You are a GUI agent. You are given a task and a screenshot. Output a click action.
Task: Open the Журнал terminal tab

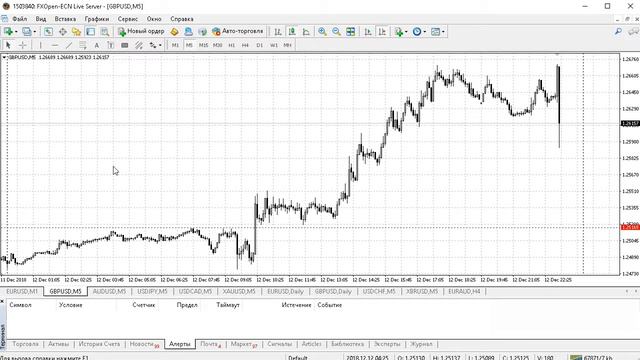[x=421, y=344]
